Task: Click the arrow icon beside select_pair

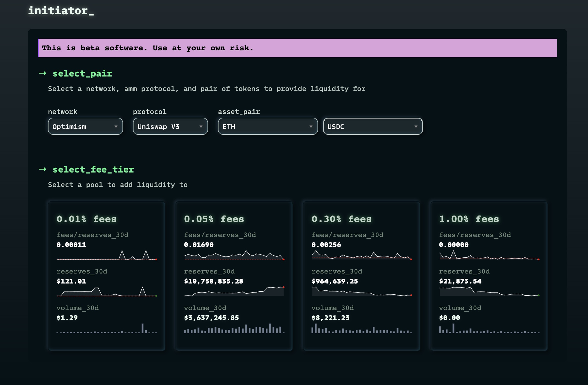Action: tap(42, 73)
